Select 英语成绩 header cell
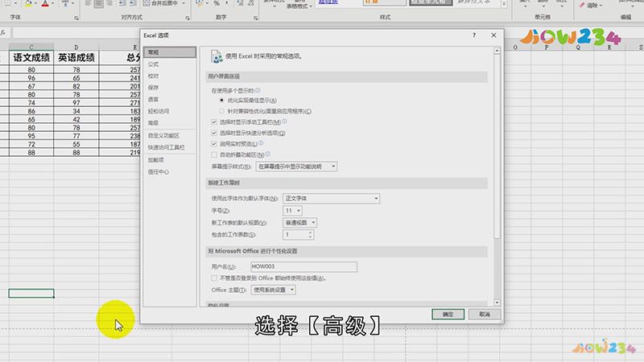 point(76,57)
